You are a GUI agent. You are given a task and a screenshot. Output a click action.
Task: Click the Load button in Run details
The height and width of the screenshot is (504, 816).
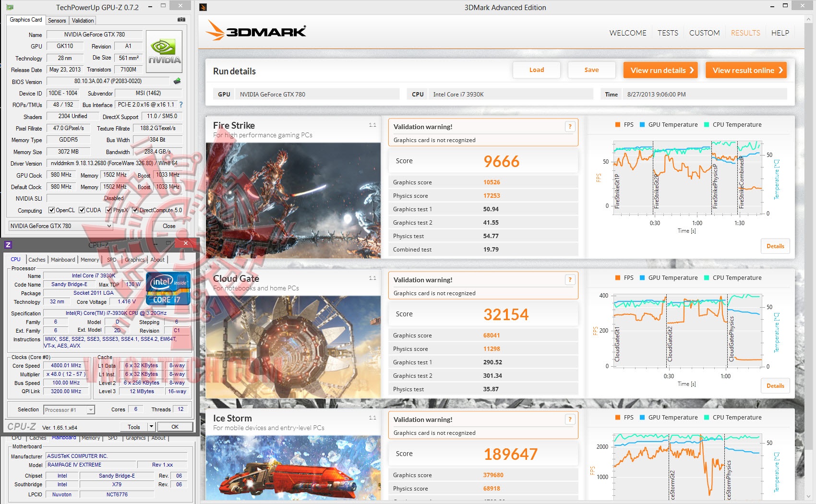click(537, 70)
